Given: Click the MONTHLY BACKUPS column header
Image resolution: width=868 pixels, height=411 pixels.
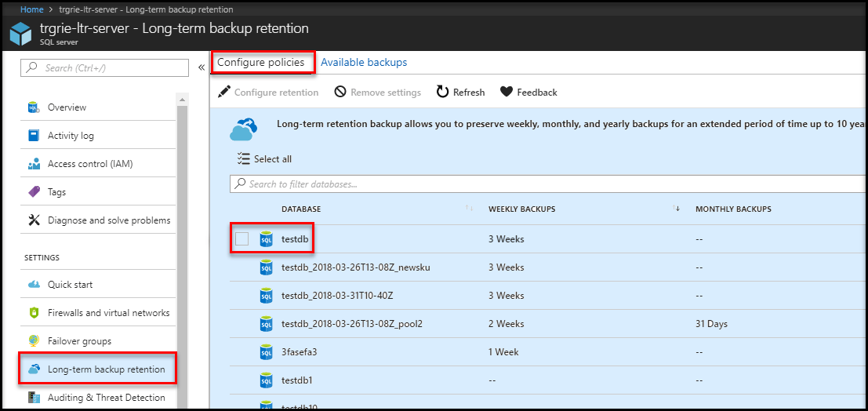Looking at the screenshot, I should point(733,209).
